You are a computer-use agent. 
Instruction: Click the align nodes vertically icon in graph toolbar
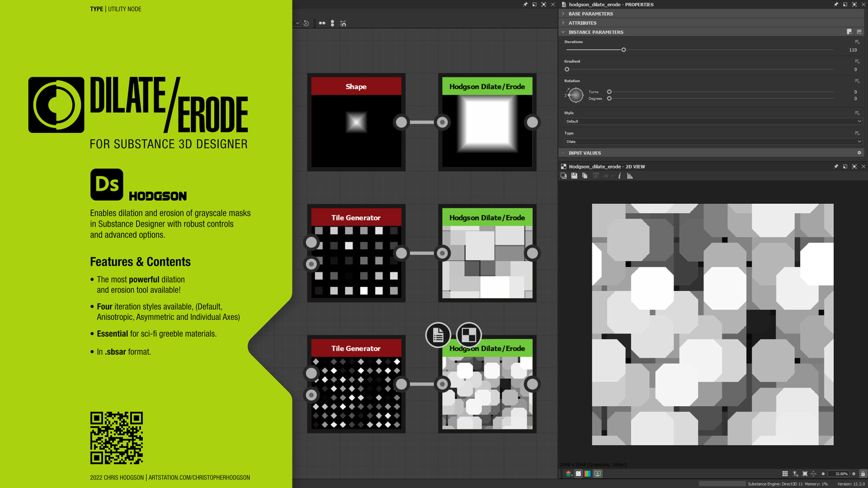333,23
